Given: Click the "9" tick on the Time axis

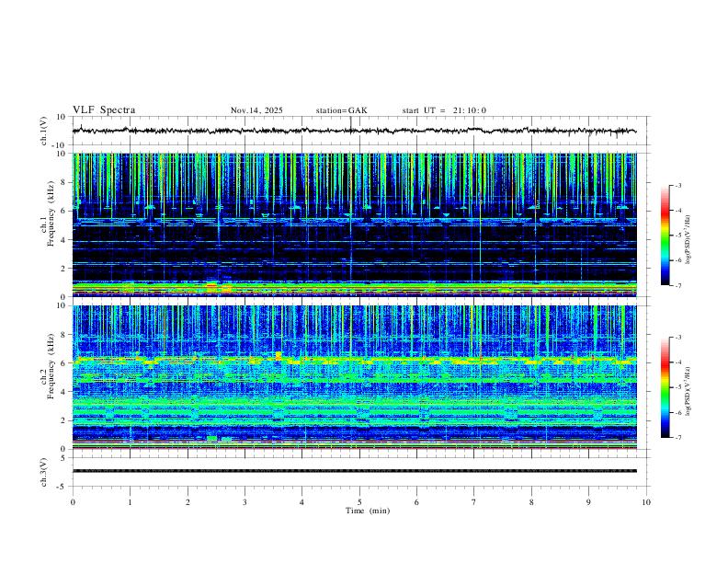Looking at the screenshot, I should click(x=588, y=502).
